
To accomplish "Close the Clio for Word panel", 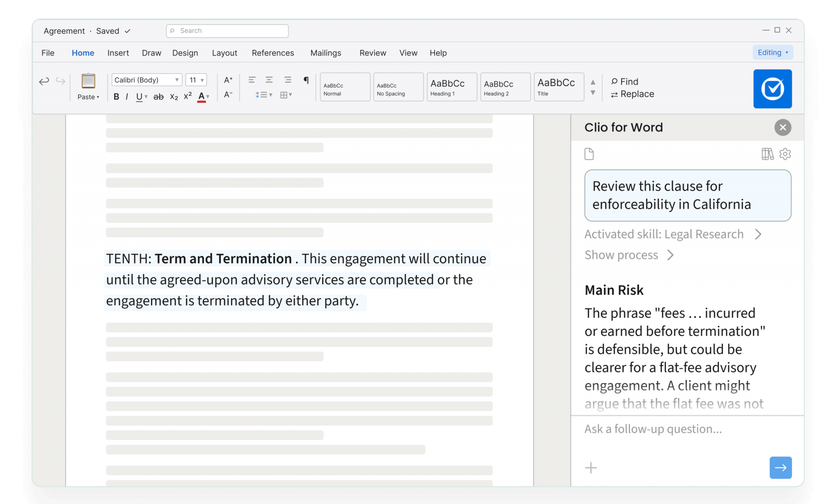I will tap(783, 127).
